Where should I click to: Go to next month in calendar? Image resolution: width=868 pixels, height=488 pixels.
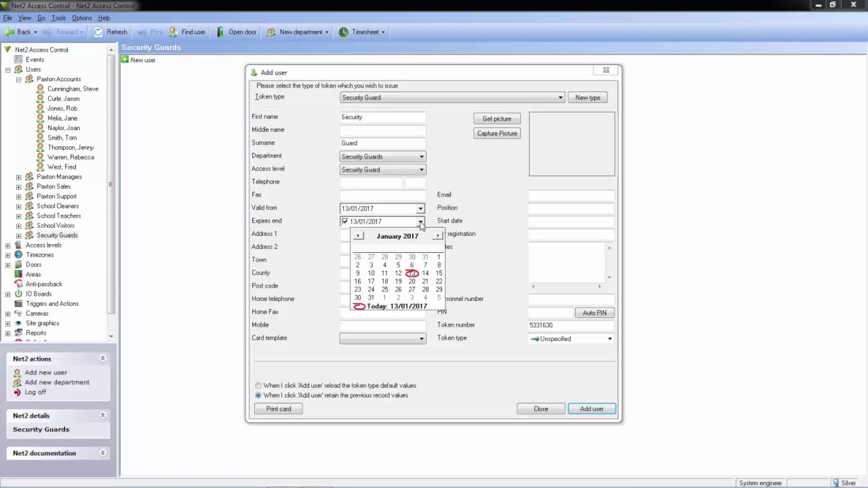point(437,236)
